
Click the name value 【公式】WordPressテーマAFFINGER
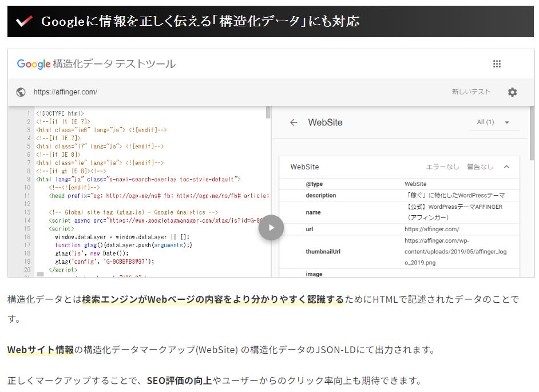tap(453, 212)
